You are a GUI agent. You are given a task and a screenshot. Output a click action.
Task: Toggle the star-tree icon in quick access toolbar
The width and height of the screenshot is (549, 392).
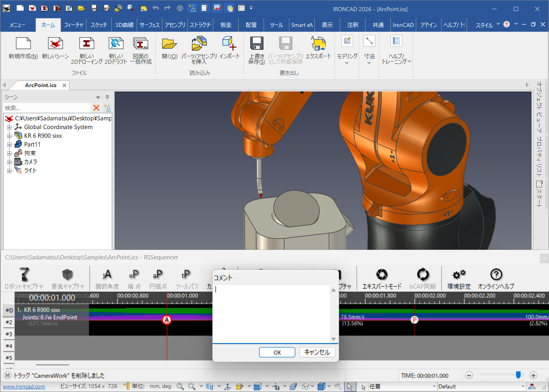(192, 8)
